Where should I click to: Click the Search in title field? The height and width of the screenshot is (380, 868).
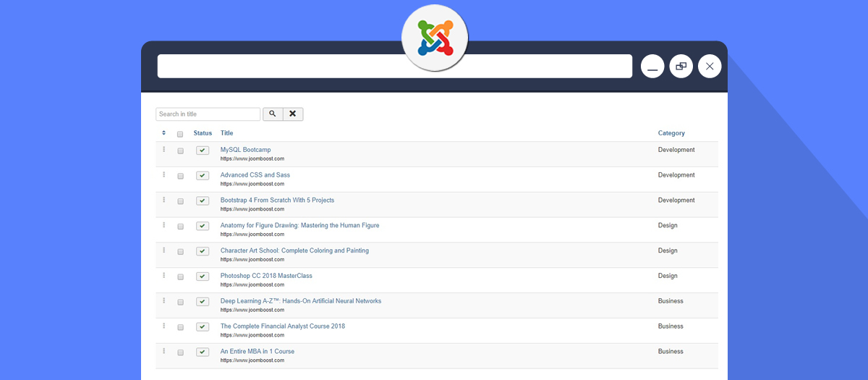[208, 114]
